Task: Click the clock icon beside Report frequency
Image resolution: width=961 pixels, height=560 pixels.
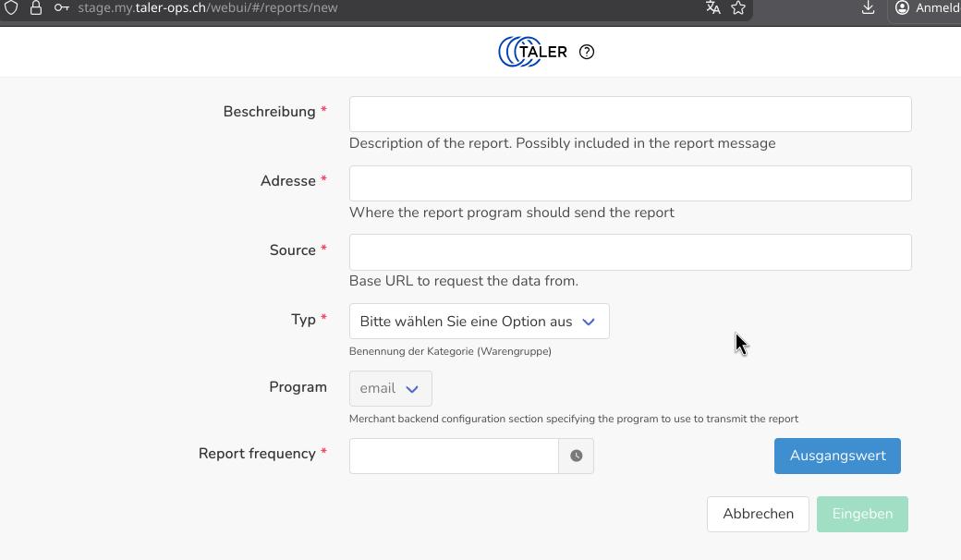Action: pos(576,456)
